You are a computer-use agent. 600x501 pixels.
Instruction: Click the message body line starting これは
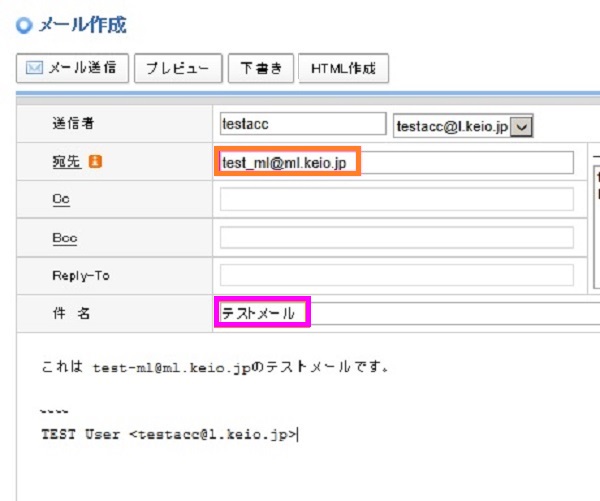coord(214,367)
